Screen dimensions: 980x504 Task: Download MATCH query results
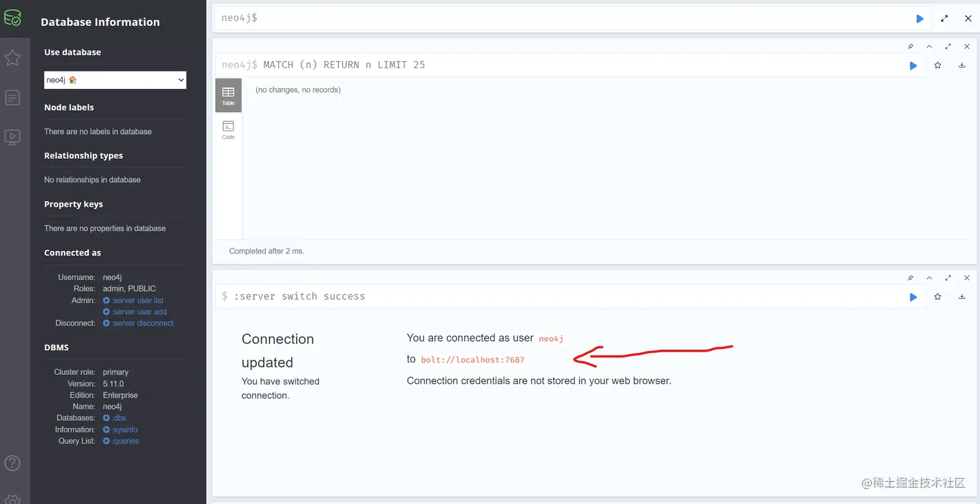click(x=962, y=65)
